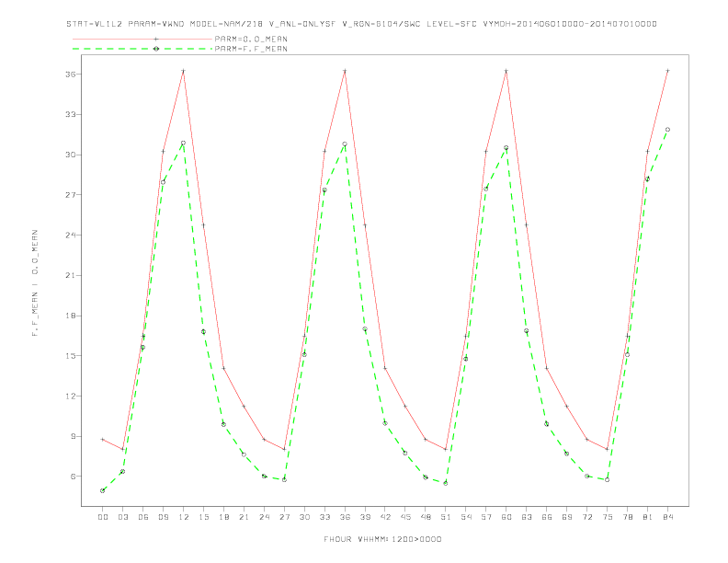Click the x-axis label FHOUR VHHMM:1200>0000
Viewport: 728px width, 563px height.
(x=382, y=539)
